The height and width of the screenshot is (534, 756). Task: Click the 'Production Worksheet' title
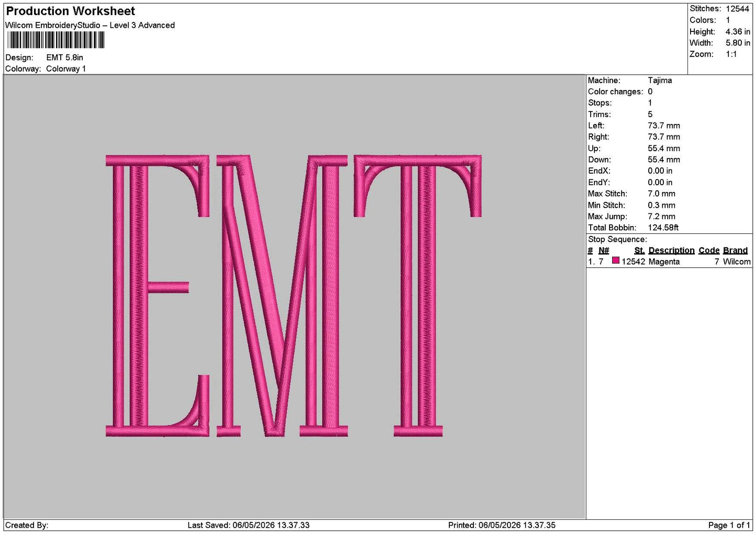pos(70,11)
